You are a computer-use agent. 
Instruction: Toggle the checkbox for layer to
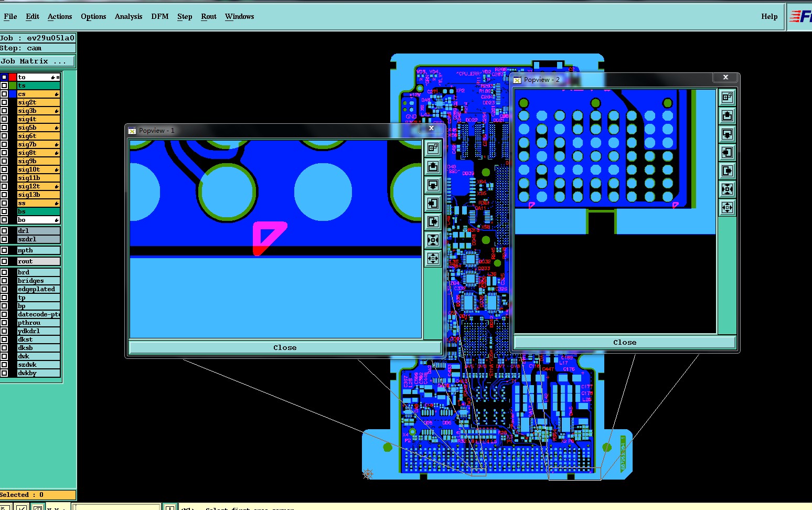tap(4, 77)
